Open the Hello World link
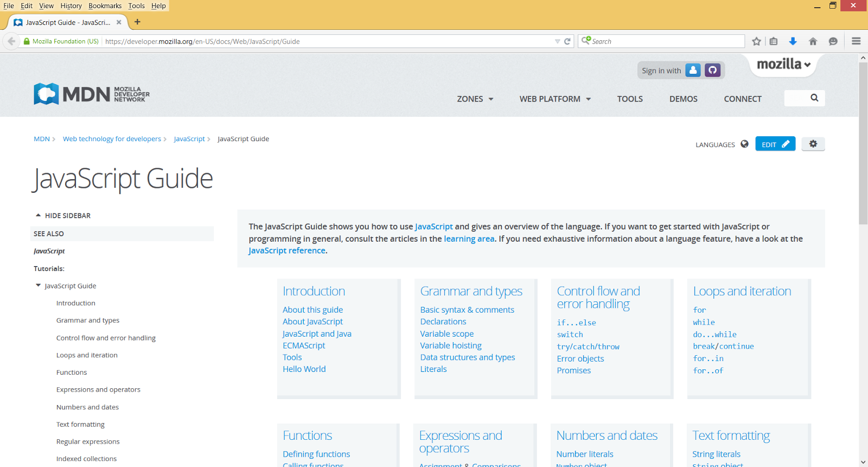The width and height of the screenshot is (868, 467). tap(304, 369)
